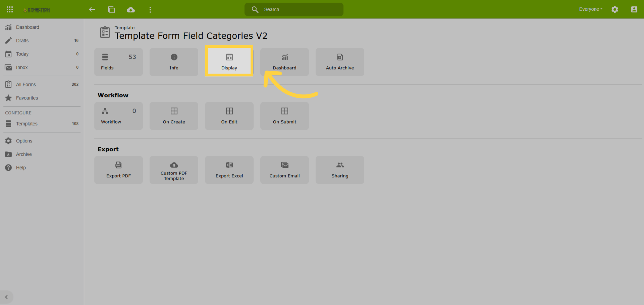The image size is (644, 305).
Task: Open Favourites in the sidebar
Action: pyautogui.click(x=42, y=98)
